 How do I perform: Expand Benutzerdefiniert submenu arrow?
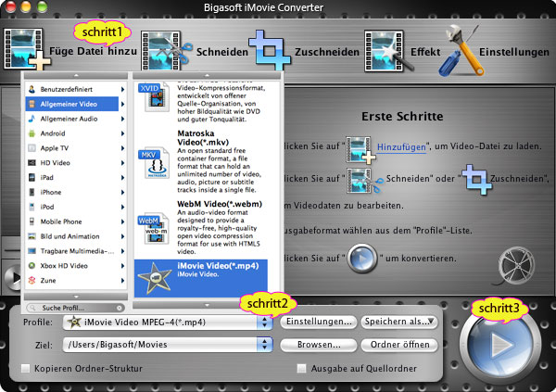pyautogui.click(x=122, y=89)
